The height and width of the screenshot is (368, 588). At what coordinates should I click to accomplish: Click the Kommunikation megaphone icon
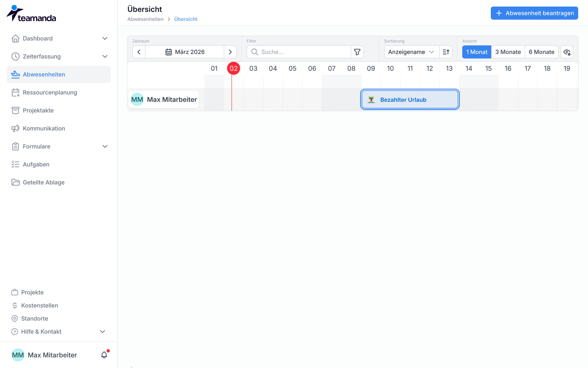point(16,129)
